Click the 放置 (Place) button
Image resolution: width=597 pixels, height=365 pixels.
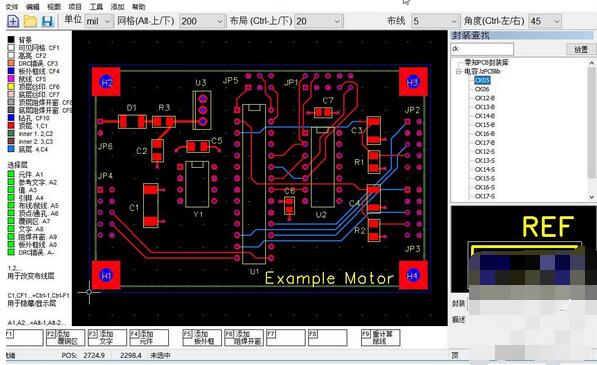click(x=580, y=49)
